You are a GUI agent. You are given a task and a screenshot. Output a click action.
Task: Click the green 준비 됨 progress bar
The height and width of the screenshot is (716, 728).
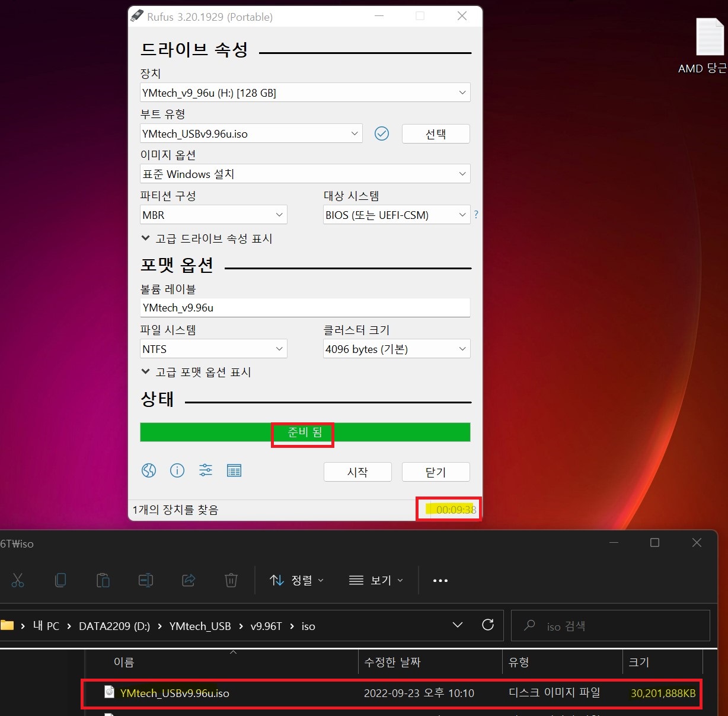point(305,432)
